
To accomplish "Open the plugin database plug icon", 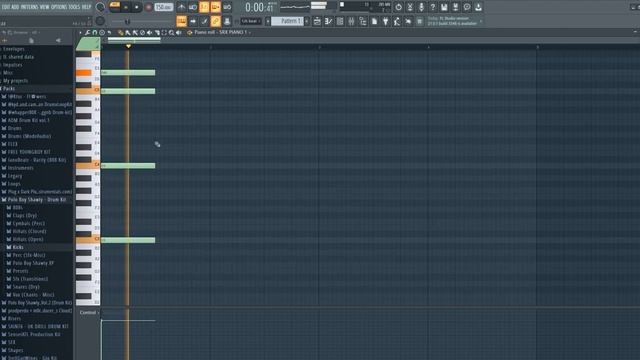I will tap(385, 21).
